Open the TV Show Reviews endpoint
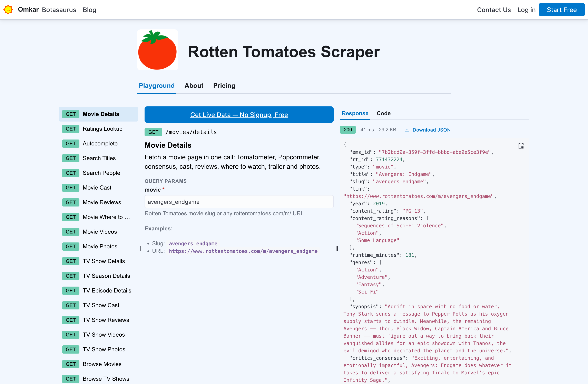 click(98, 320)
